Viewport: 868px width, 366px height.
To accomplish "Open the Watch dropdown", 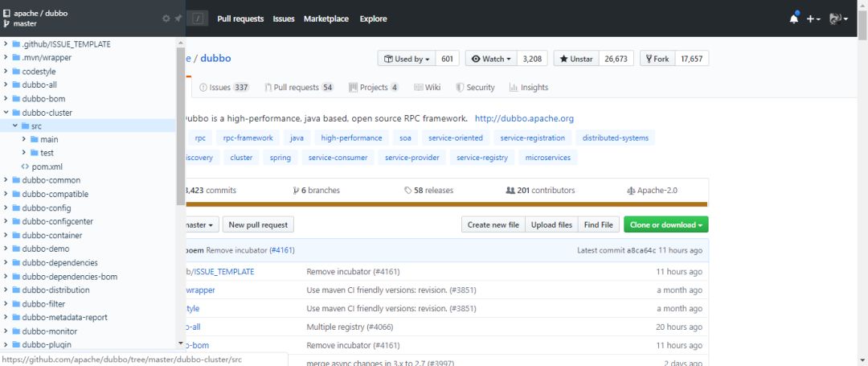I will pos(491,59).
